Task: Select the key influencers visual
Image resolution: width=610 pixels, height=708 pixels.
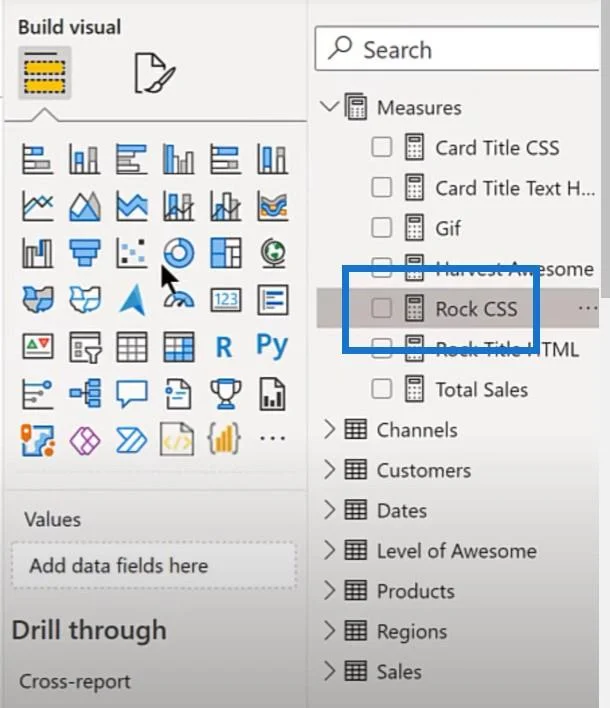Action: 37,393
